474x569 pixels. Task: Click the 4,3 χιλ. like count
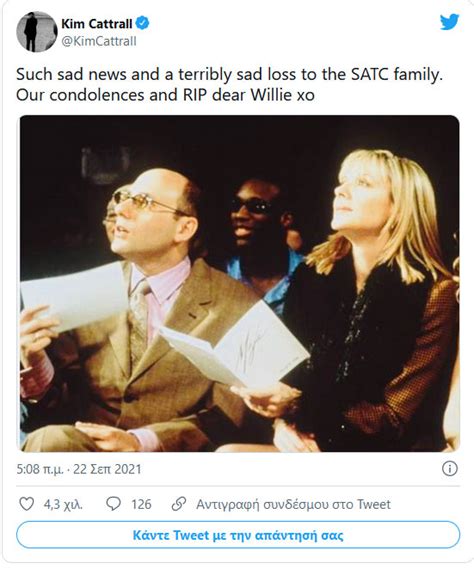63,504
